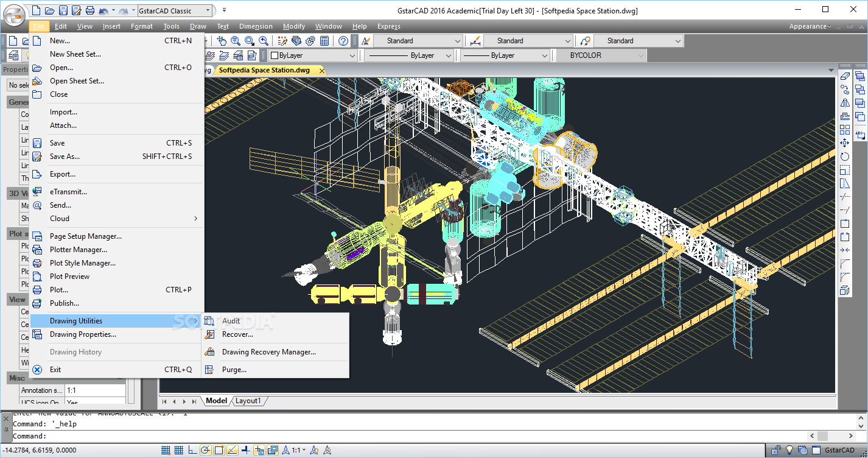Screen dimensions: 868x458
Task: Select the Array tool in Modify toolbar
Action: [x=845, y=130]
